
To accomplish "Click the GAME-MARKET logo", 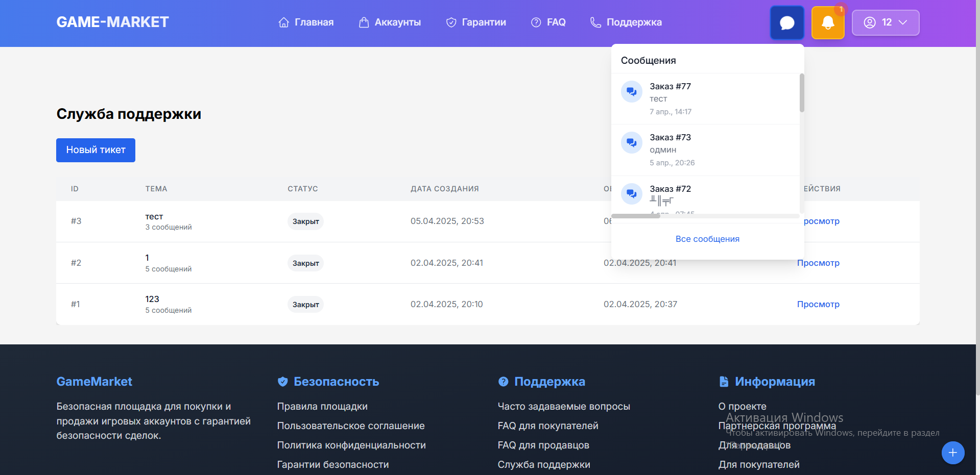I will coord(112,22).
